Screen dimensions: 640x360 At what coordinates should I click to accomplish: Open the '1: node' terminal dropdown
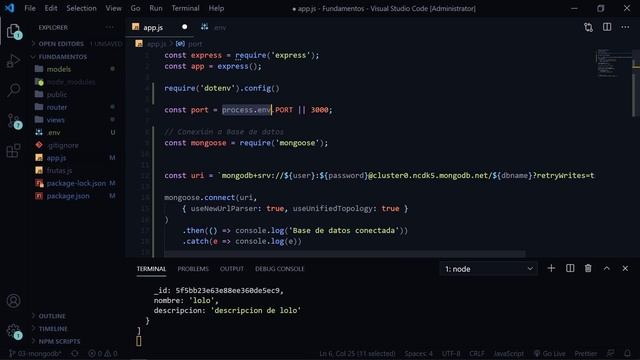[489, 269]
